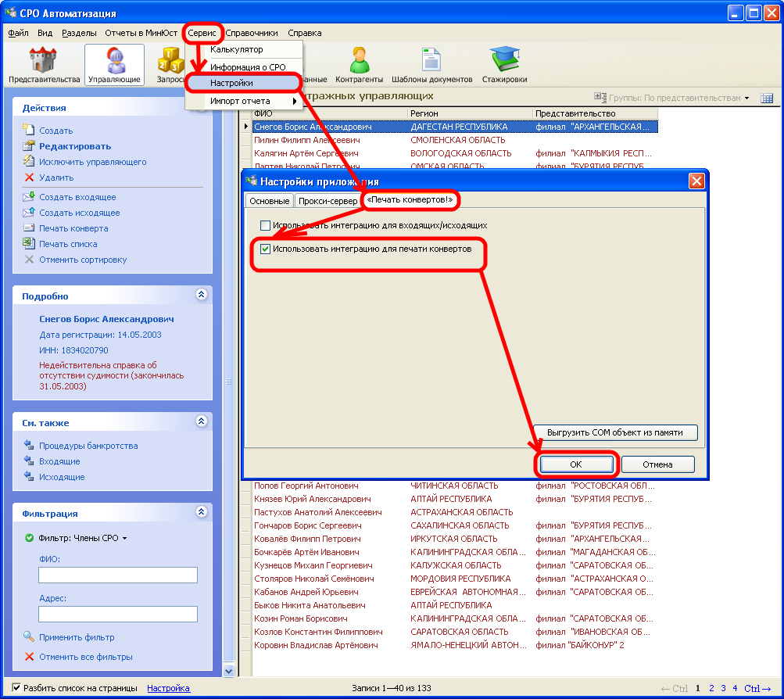This screenshot has width=784, height=699.
Task: Open the Представительства toolbar section
Action: [x=44, y=65]
